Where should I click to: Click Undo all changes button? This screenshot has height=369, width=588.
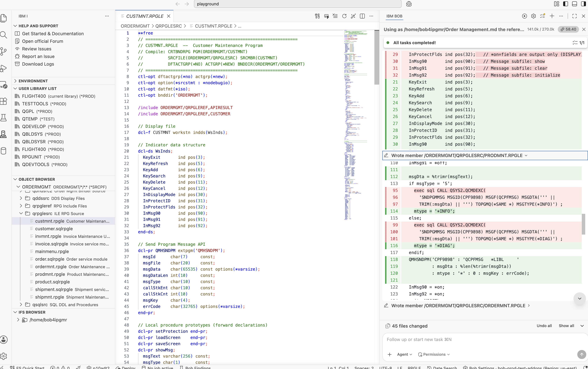click(x=544, y=326)
